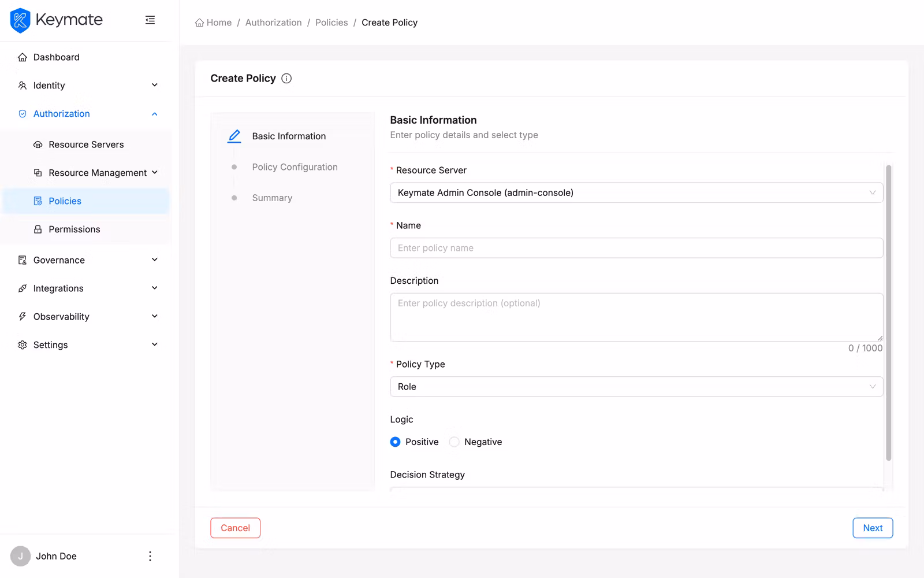Navigate to Policies via the breadcrumb
This screenshot has height=578, width=924.
click(331, 22)
